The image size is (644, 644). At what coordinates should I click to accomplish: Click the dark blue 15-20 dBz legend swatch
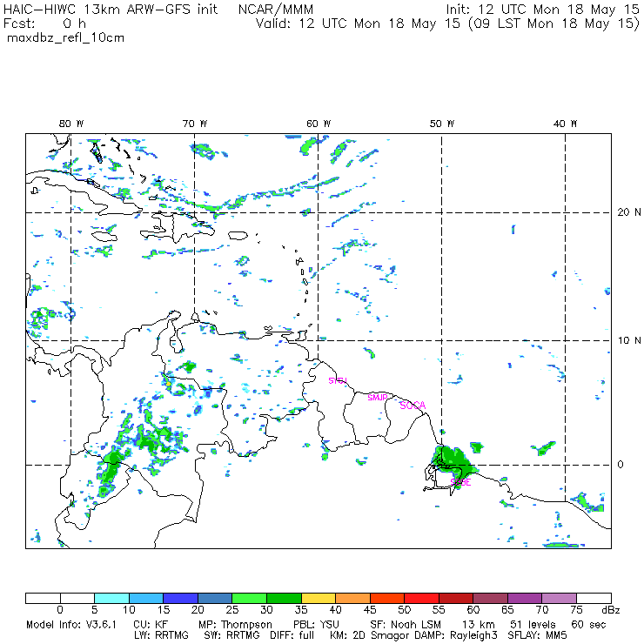181,598
